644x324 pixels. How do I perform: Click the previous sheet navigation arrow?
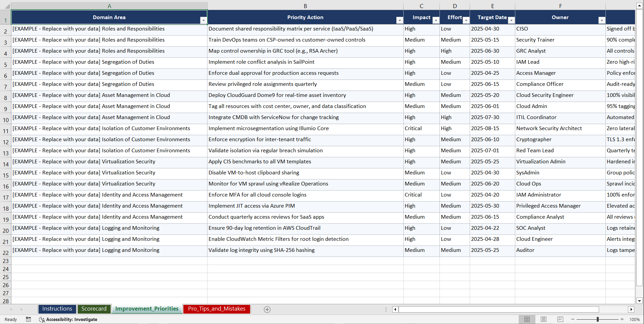[11, 309]
